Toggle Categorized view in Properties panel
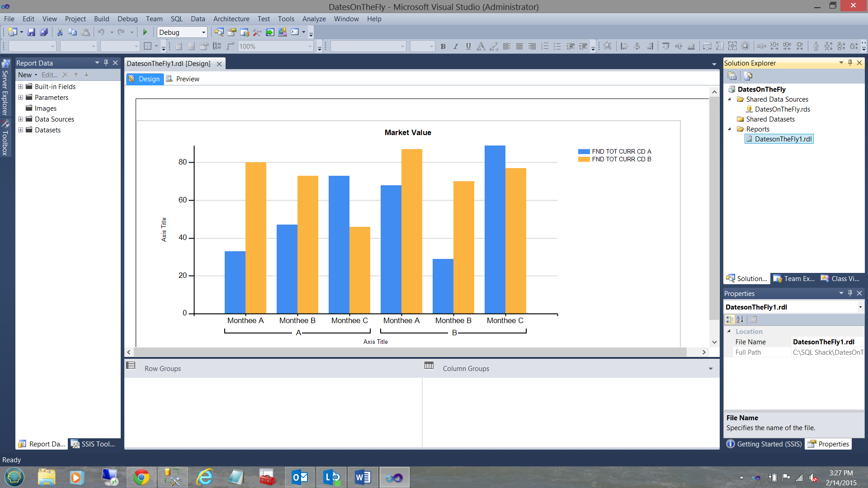 click(x=730, y=319)
